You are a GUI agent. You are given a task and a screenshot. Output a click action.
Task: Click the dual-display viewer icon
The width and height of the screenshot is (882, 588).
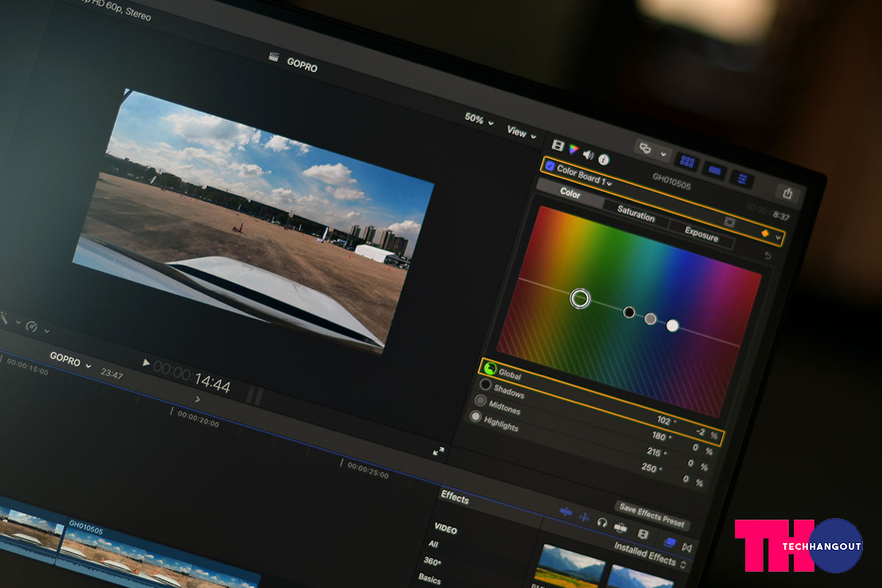645,148
